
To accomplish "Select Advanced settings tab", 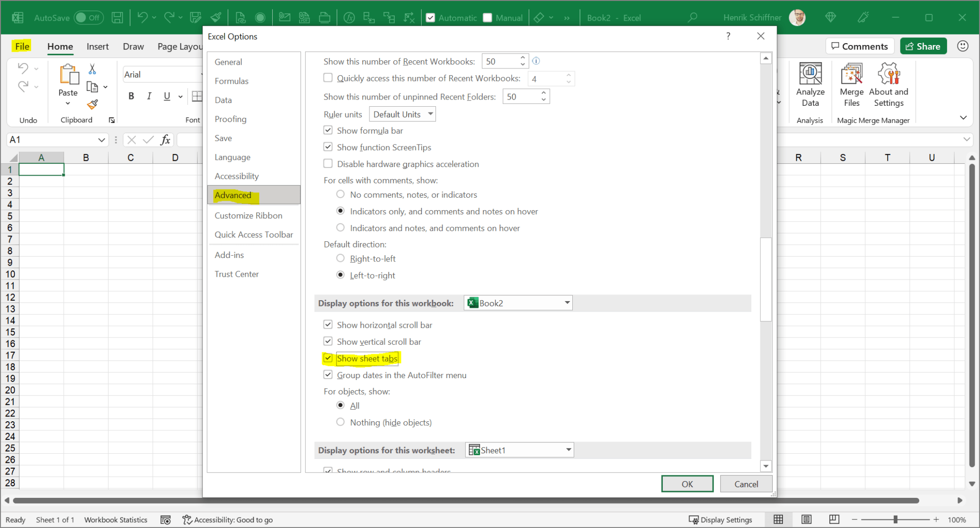I will pos(233,194).
